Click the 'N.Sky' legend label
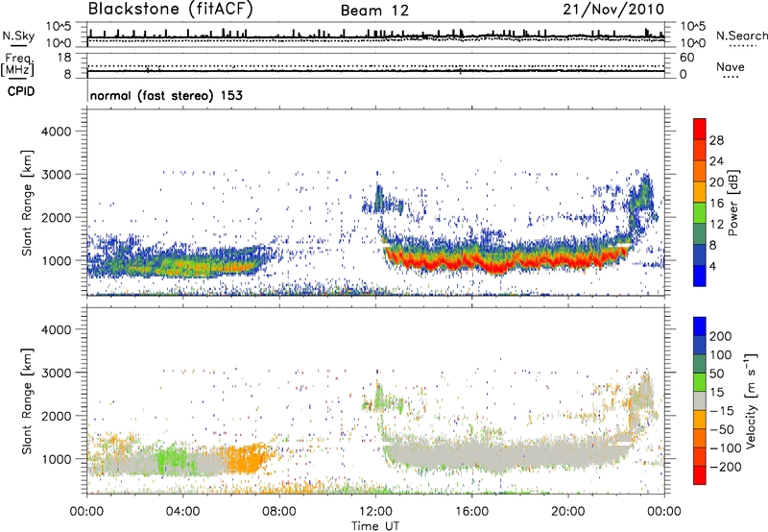This screenshot has height=532, width=768. pyautogui.click(x=18, y=36)
